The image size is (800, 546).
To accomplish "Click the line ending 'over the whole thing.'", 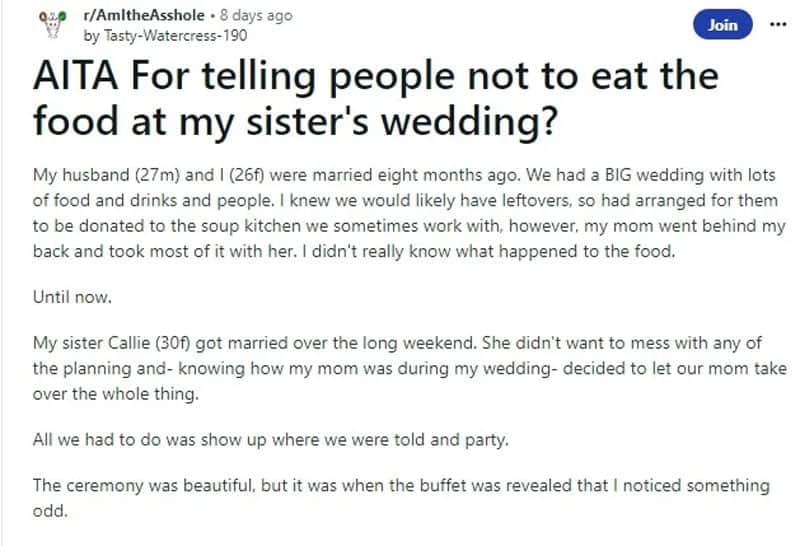I will [116, 394].
